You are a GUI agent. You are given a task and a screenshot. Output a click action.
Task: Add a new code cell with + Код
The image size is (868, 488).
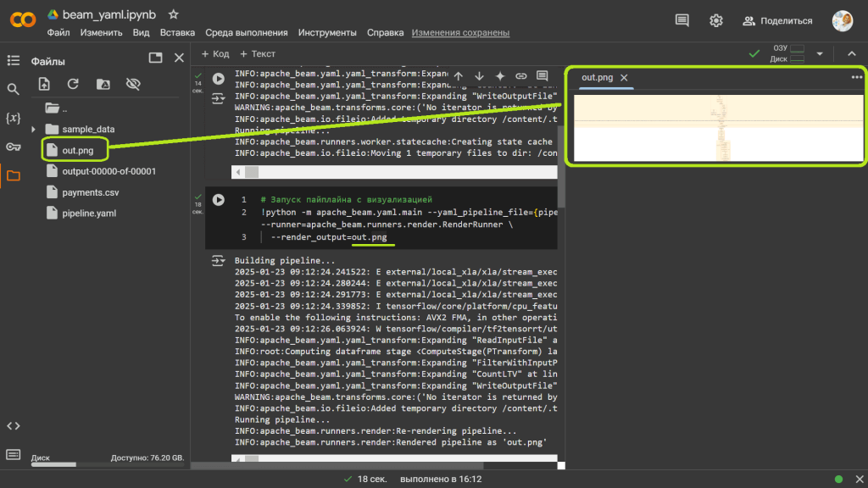point(215,53)
